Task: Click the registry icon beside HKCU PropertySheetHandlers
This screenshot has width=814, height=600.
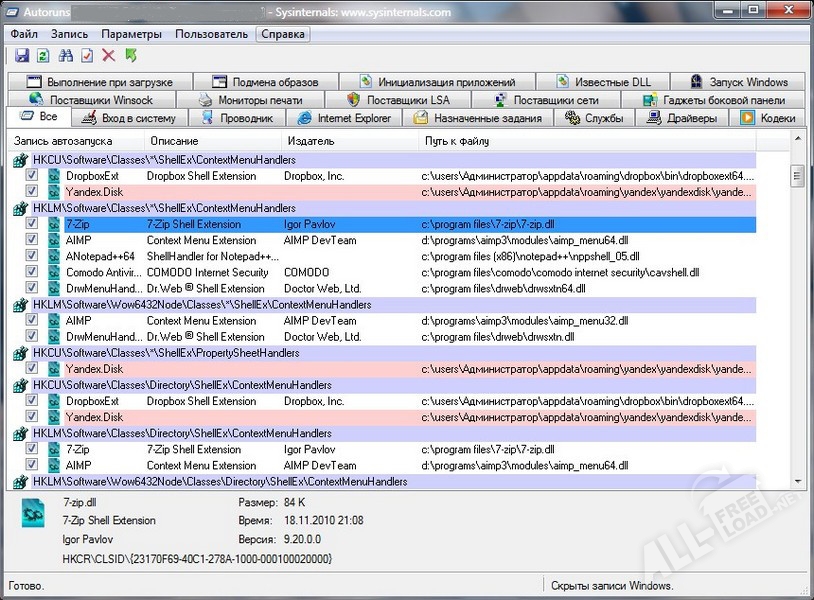Action: tap(20, 353)
